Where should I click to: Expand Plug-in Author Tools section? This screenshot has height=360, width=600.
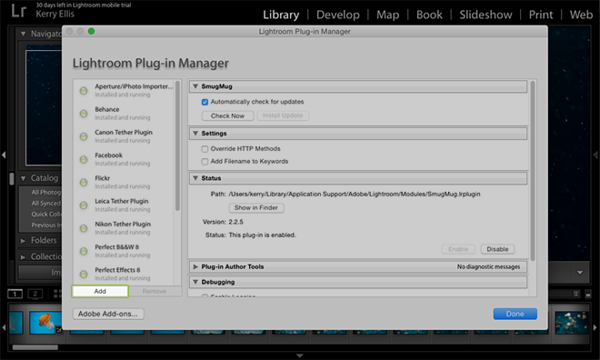[196, 267]
